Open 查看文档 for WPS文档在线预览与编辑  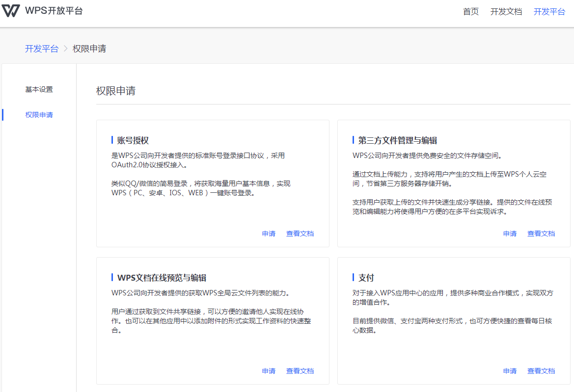pos(300,371)
